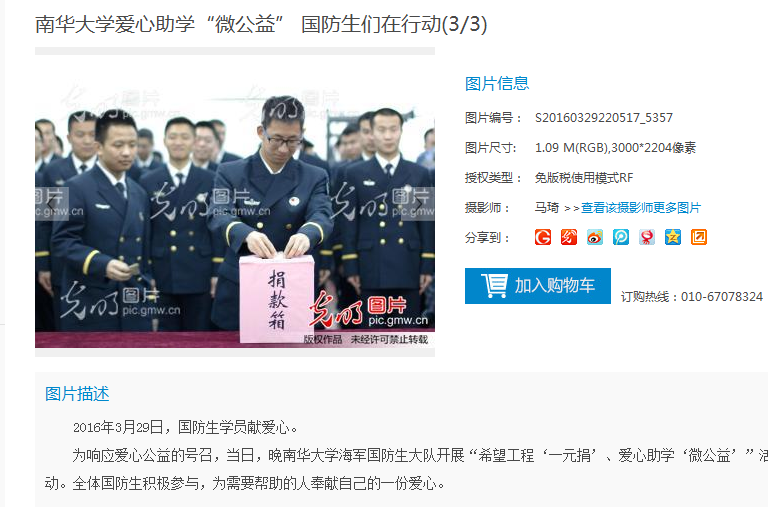Share to QQ Zone star icon
768x507 pixels.
coord(672,237)
